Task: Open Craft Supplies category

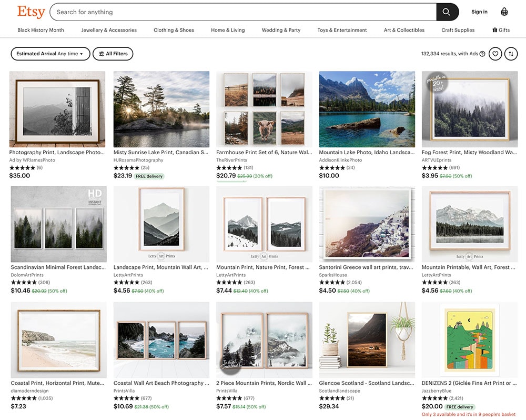Action: tap(458, 30)
